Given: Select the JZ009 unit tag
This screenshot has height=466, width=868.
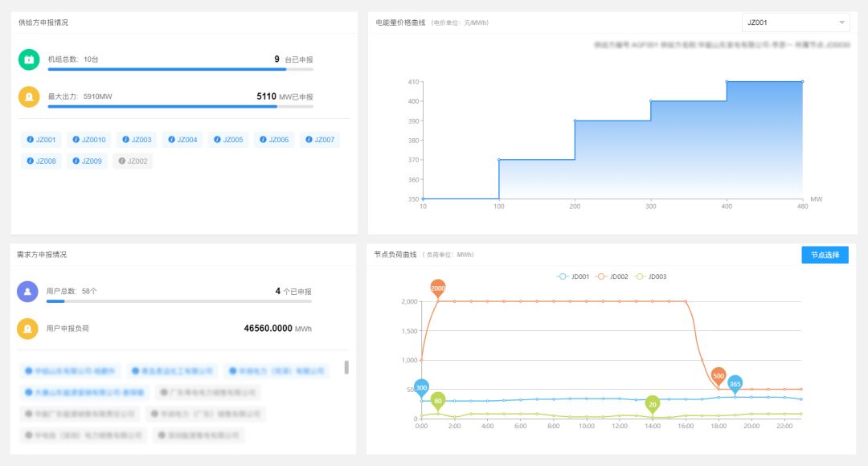Looking at the screenshot, I should click(87, 161).
